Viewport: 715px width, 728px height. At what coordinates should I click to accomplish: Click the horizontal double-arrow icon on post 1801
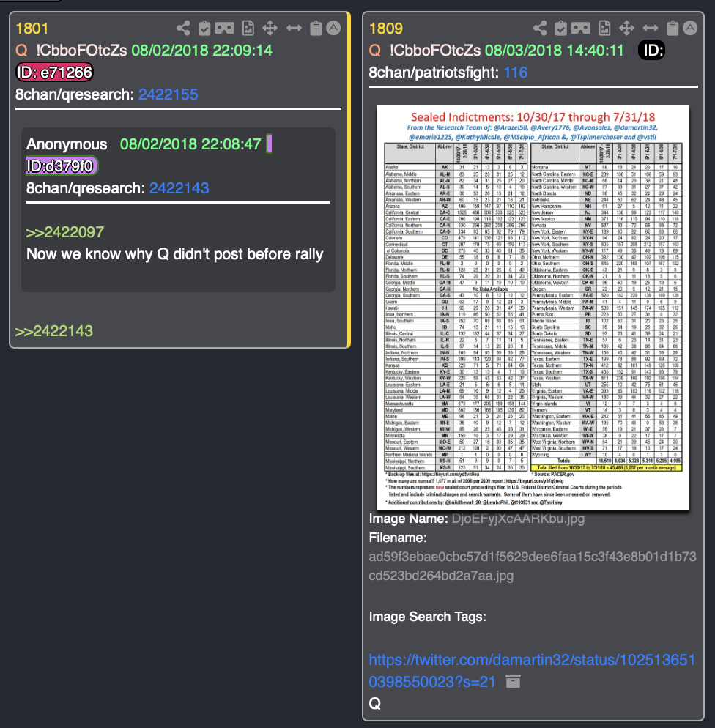[294, 29]
